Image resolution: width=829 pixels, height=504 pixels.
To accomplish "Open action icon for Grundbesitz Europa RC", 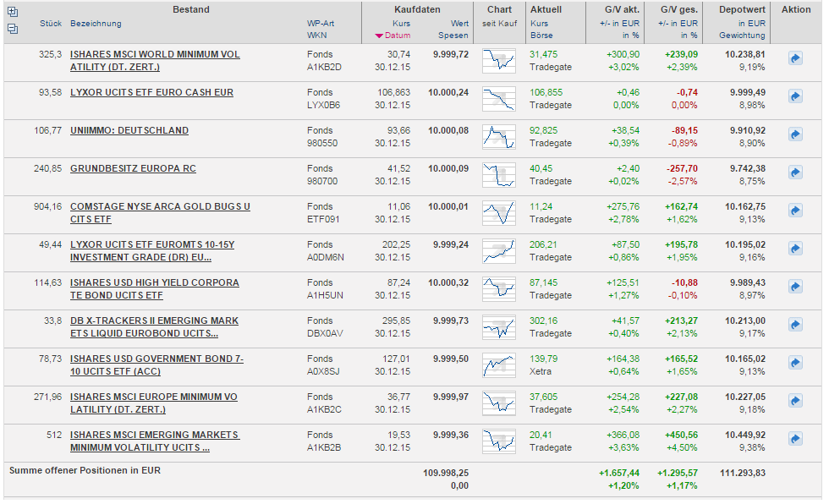I will tap(795, 173).
